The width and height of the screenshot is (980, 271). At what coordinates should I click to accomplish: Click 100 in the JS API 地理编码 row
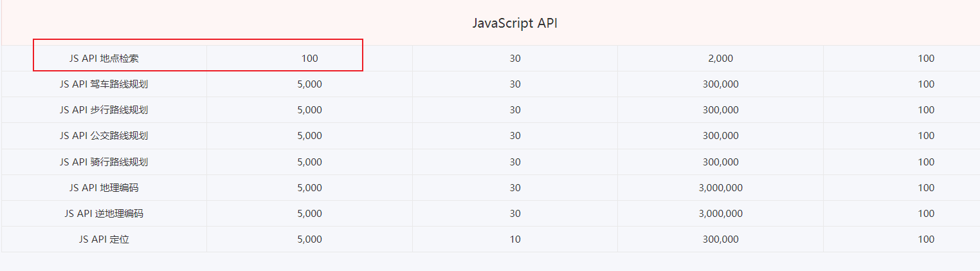coord(926,188)
